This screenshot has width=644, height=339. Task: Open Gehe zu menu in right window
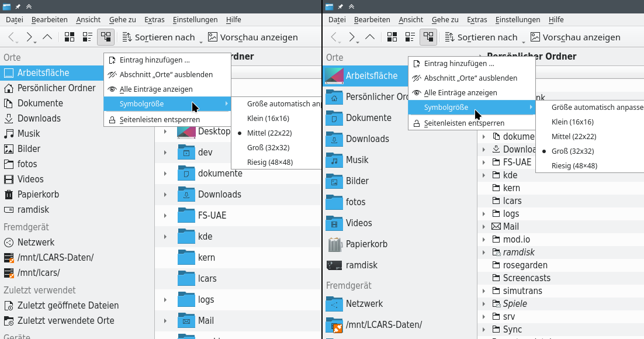coord(445,20)
